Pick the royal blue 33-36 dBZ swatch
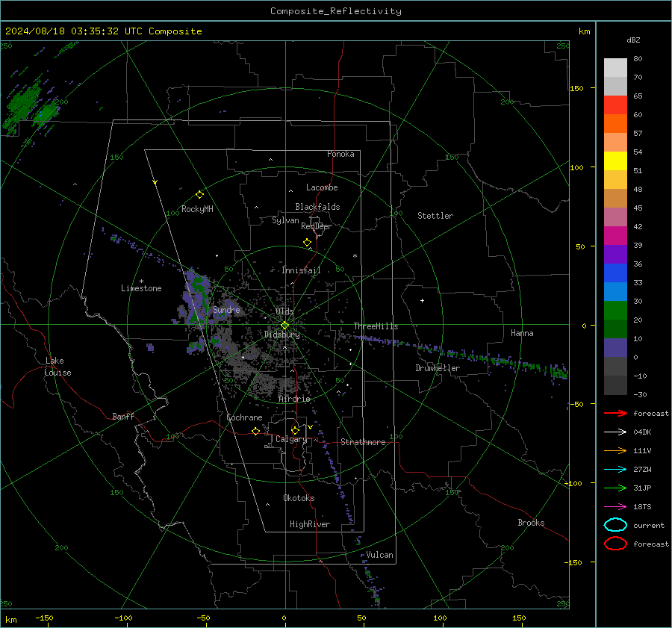The width and height of the screenshot is (672, 628). pos(615,273)
